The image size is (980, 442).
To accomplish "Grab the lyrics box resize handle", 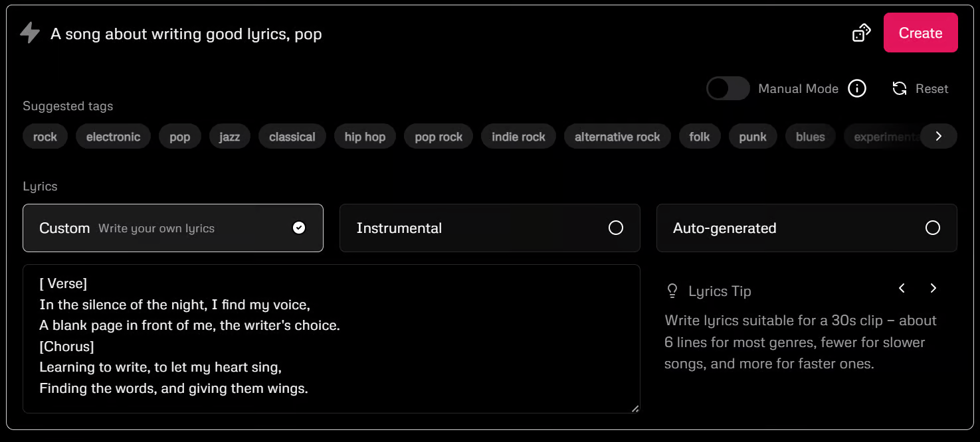I will (635, 409).
